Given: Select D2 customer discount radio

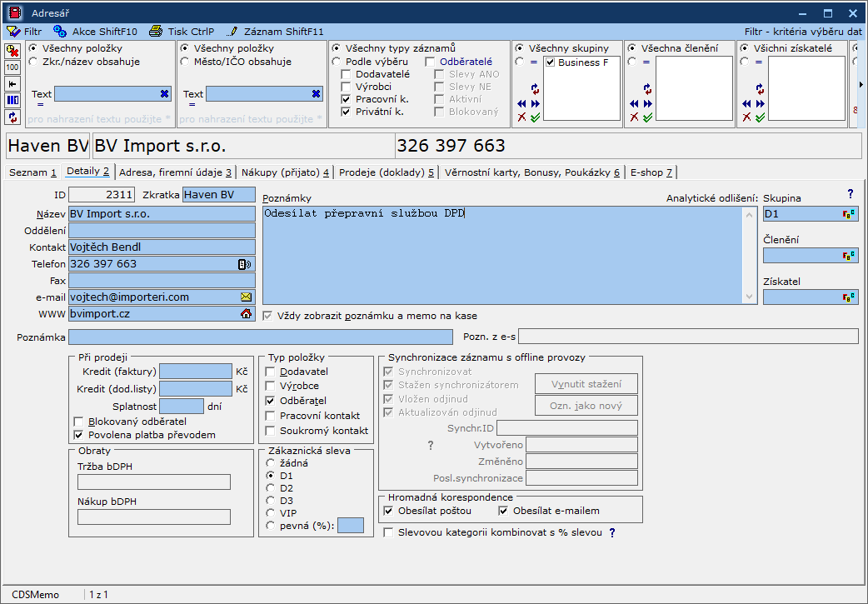Looking at the screenshot, I should [270, 488].
